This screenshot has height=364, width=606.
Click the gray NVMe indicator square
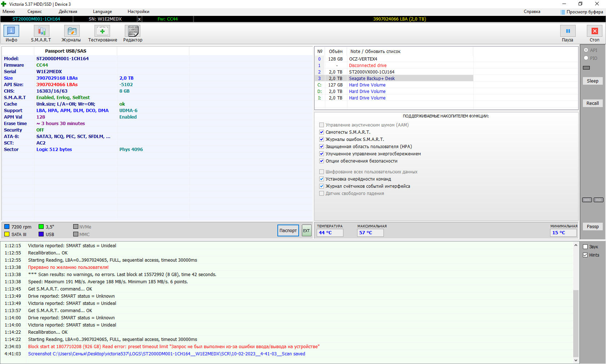tap(76, 227)
